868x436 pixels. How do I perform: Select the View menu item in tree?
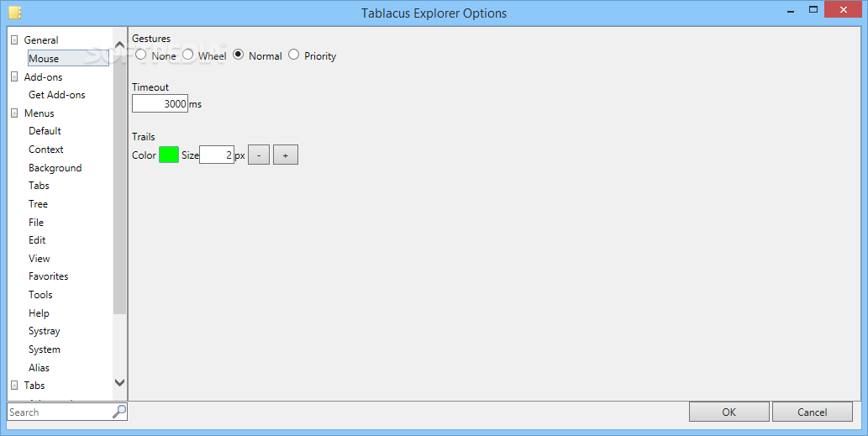point(39,259)
